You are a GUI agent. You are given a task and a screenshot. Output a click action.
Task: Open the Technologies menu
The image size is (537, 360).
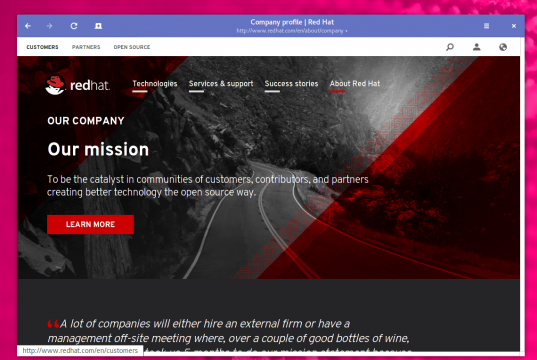coord(155,84)
